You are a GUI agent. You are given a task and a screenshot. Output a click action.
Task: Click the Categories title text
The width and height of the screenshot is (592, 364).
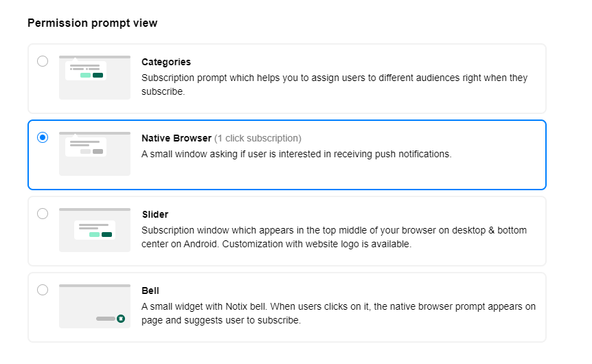(166, 62)
